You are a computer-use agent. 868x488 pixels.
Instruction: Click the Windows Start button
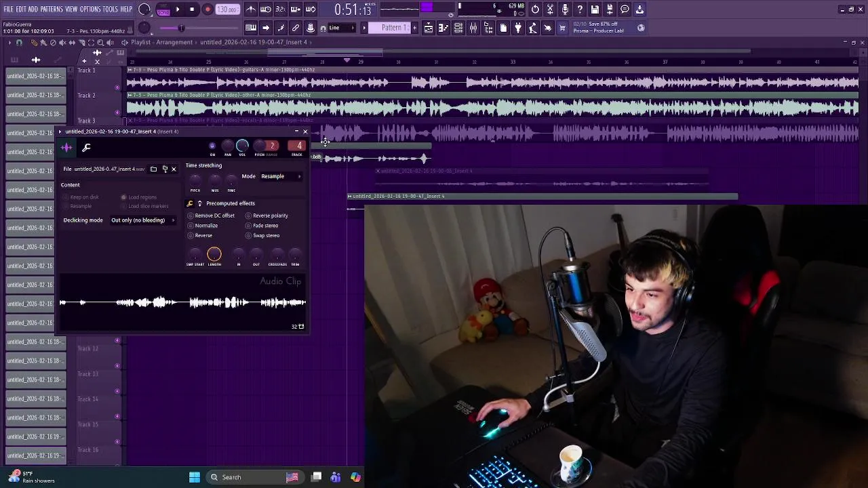(x=195, y=477)
